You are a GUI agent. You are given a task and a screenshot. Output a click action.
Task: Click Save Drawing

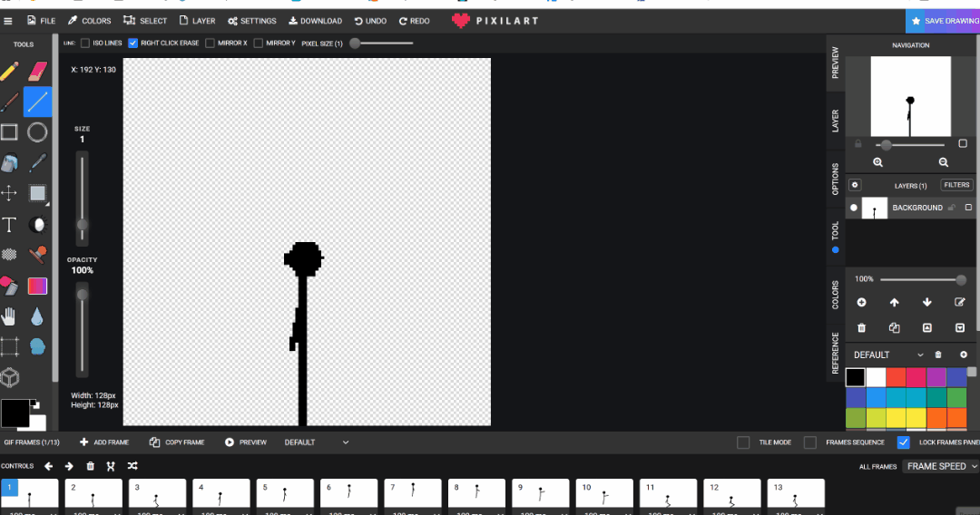click(x=943, y=21)
